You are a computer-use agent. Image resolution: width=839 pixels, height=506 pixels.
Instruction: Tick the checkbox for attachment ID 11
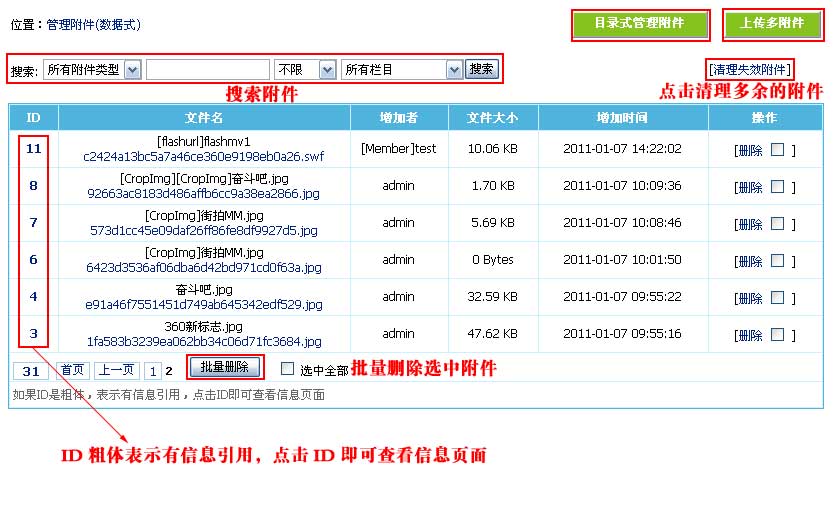[x=777, y=149]
